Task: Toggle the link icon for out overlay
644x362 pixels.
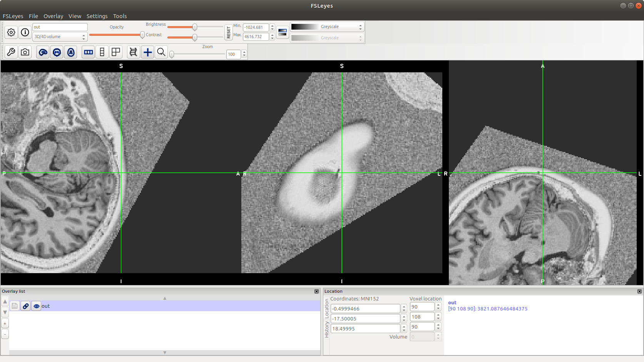Action: [x=25, y=306]
